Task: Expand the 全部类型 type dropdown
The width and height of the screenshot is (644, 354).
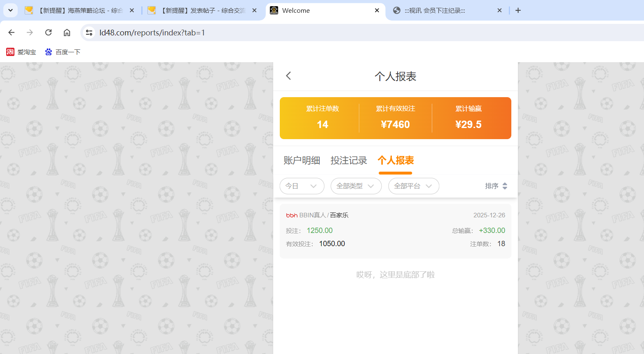Action: tap(356, 186)
